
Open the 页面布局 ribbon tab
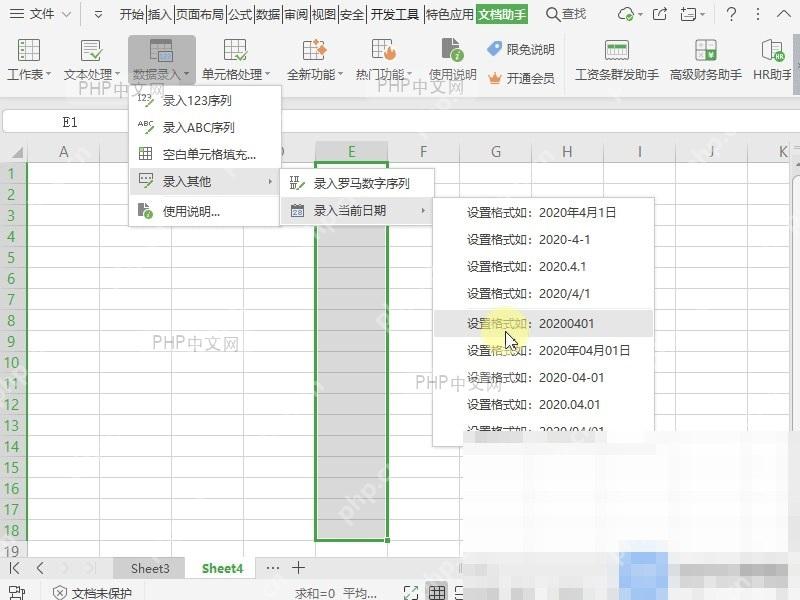click(199, 14)
